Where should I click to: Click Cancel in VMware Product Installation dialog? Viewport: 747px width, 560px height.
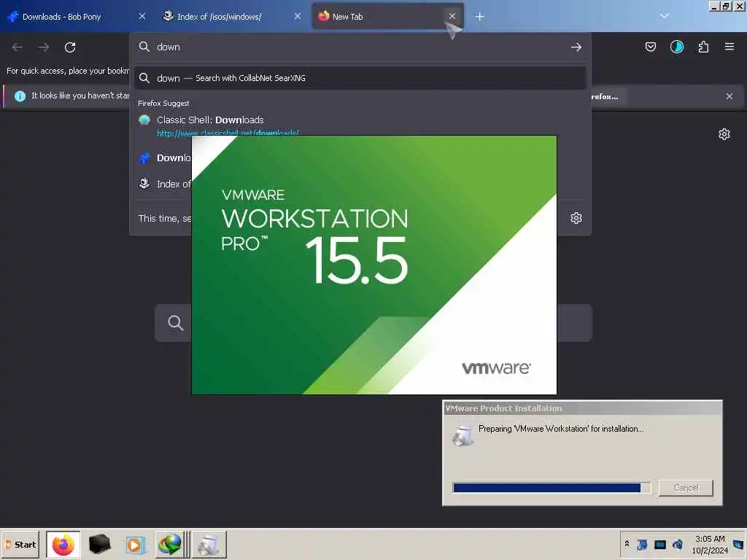[x=686, y=488]
